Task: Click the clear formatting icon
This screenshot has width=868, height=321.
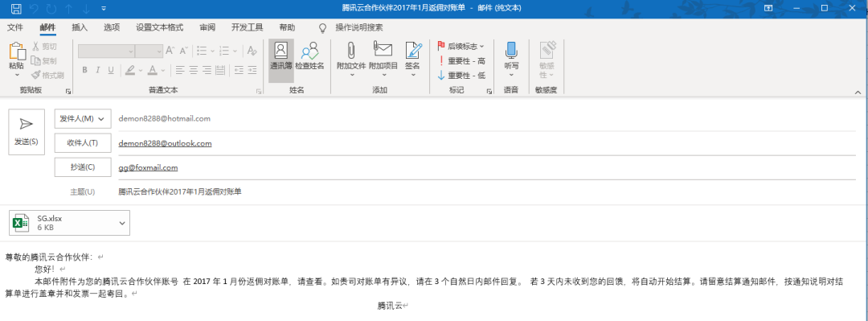Action: click(x=252, y=51)
